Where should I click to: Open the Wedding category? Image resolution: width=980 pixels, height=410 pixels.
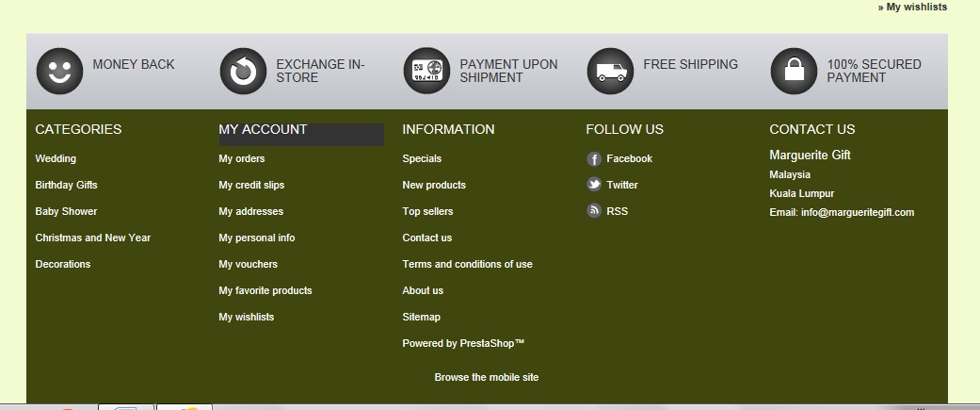click(x=56, y=158)
